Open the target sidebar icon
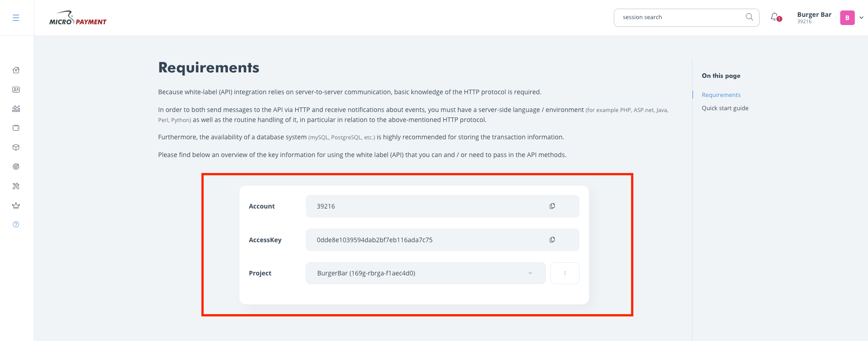Image resolution: width=868 pixels, height=341 pixels. tap(16, 167)
